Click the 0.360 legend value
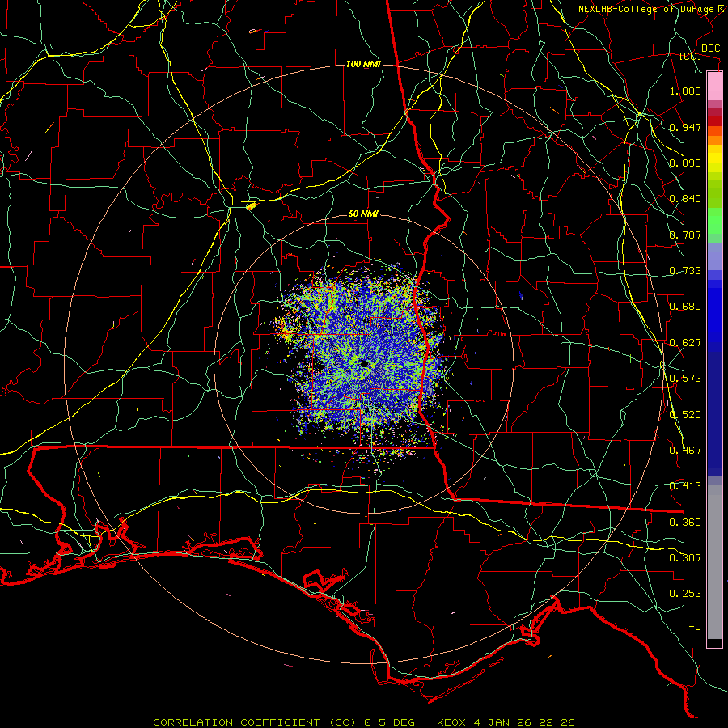Screen dimensions: 728x728 [x=685, y=523]
